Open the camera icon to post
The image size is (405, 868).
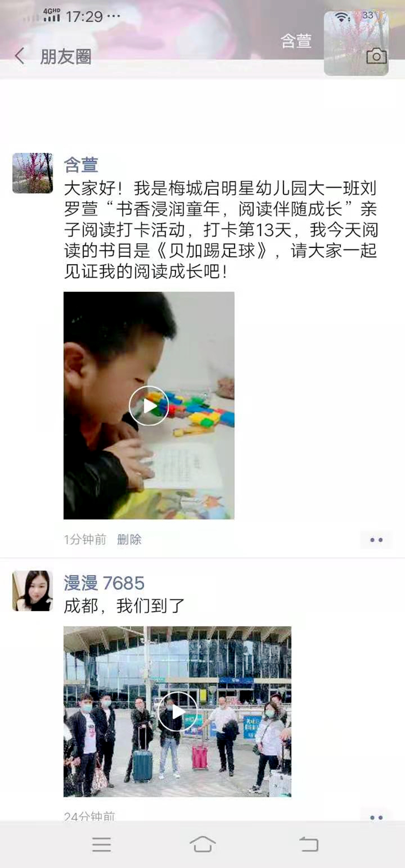point(376,56)
